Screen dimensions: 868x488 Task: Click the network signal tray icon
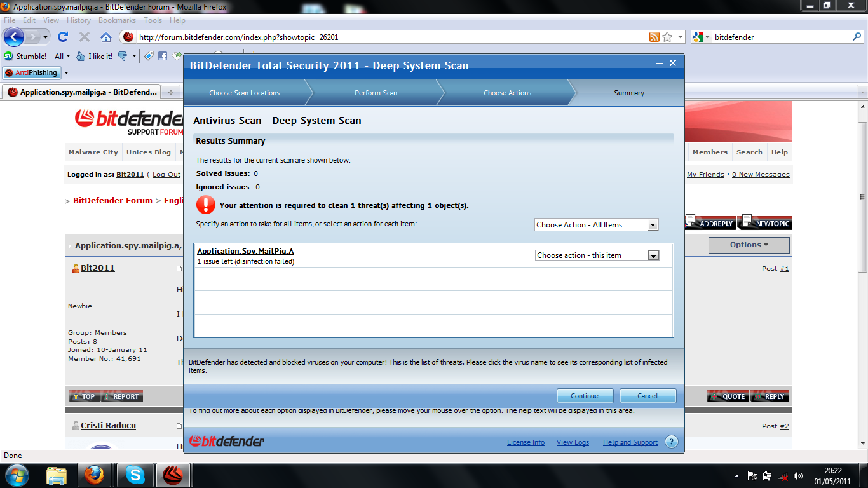click(x=783, y=475)
